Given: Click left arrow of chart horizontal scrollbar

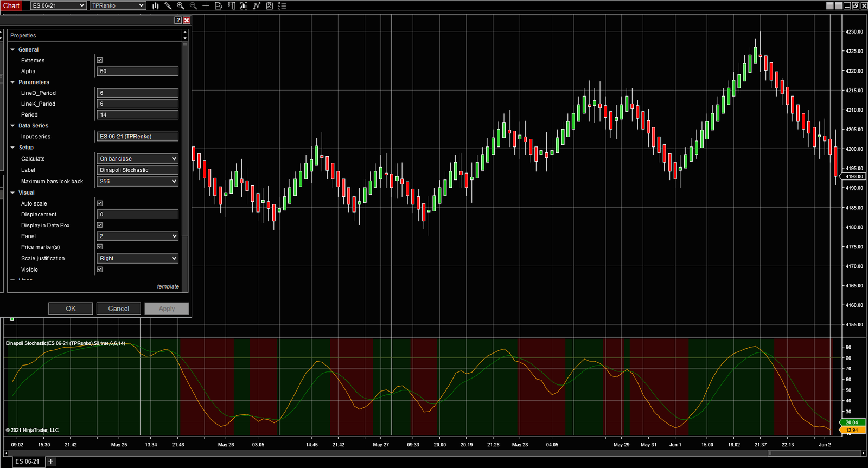Looking at the screenshot, I should 7,453.
